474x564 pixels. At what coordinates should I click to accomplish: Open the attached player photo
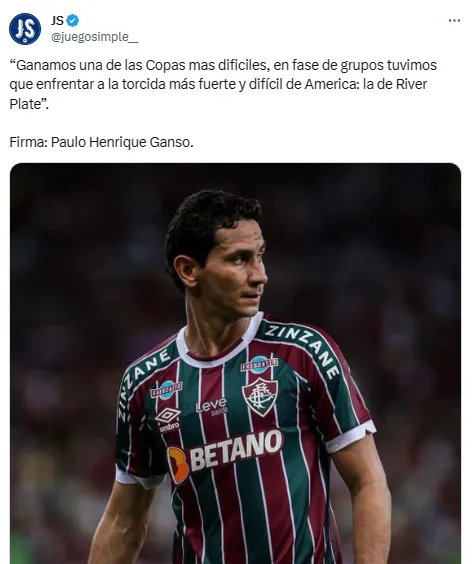click(235, 363)
